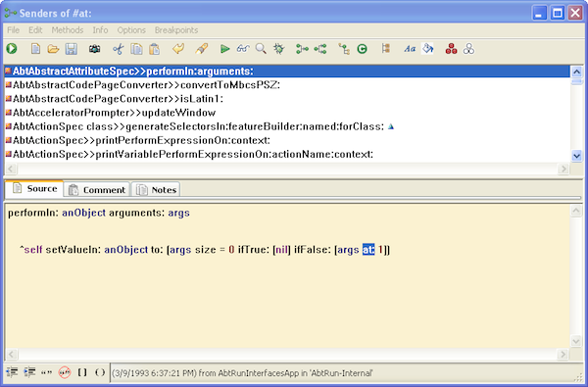Click the paint bucket color icon

[x=427, y=49]
